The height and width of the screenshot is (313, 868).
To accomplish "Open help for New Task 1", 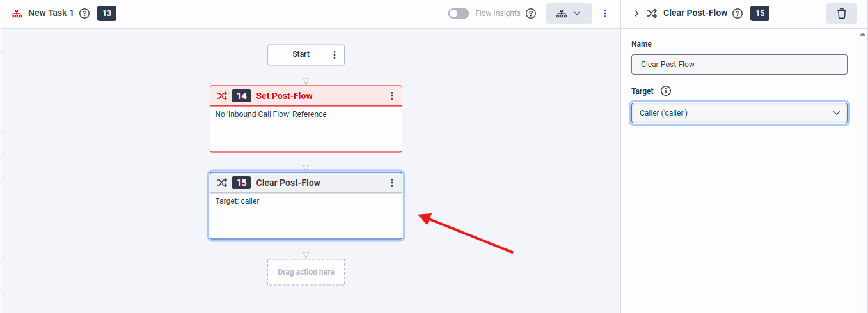I will [84, 13].
